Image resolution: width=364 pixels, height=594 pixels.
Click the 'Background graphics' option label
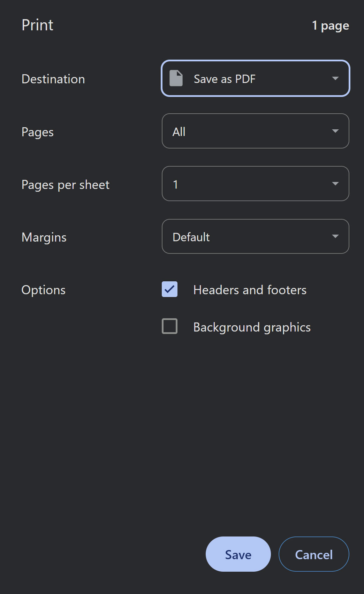252,327
